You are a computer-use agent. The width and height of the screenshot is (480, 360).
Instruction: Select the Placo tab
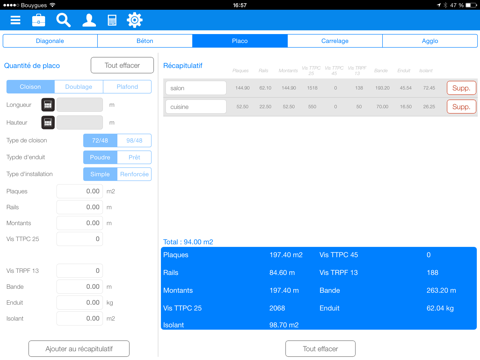pyautogui.click(x=240, y=41)
